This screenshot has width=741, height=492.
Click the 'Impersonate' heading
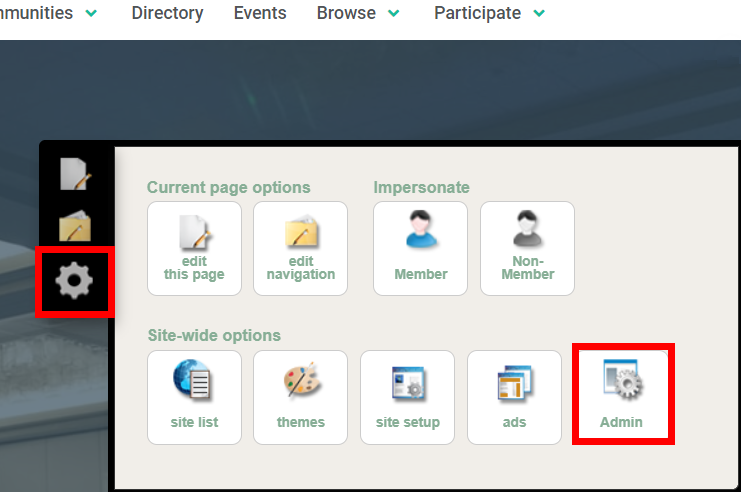point(422,187)
